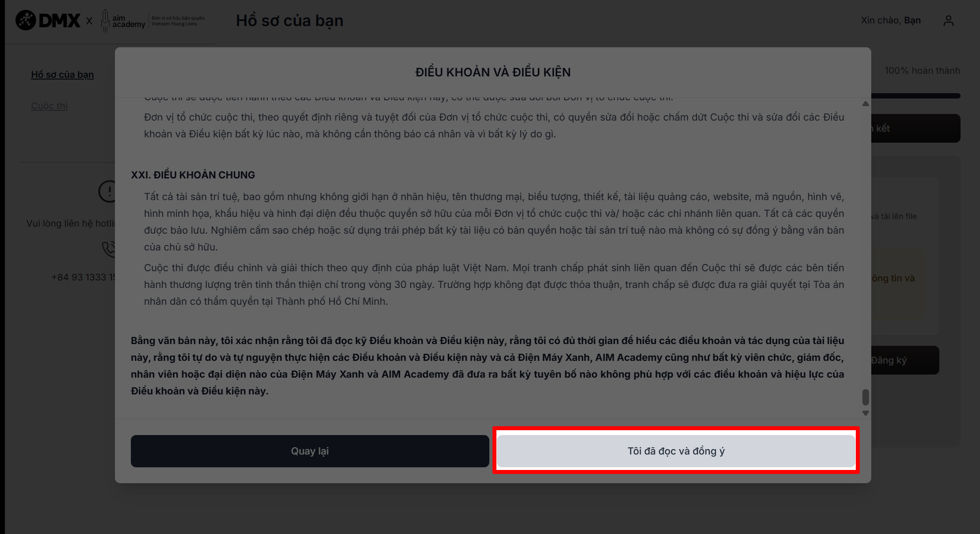The image size is (980, 534).
Task: Open the Hồ sơ của bạn sidebar link
Action: 62,75
